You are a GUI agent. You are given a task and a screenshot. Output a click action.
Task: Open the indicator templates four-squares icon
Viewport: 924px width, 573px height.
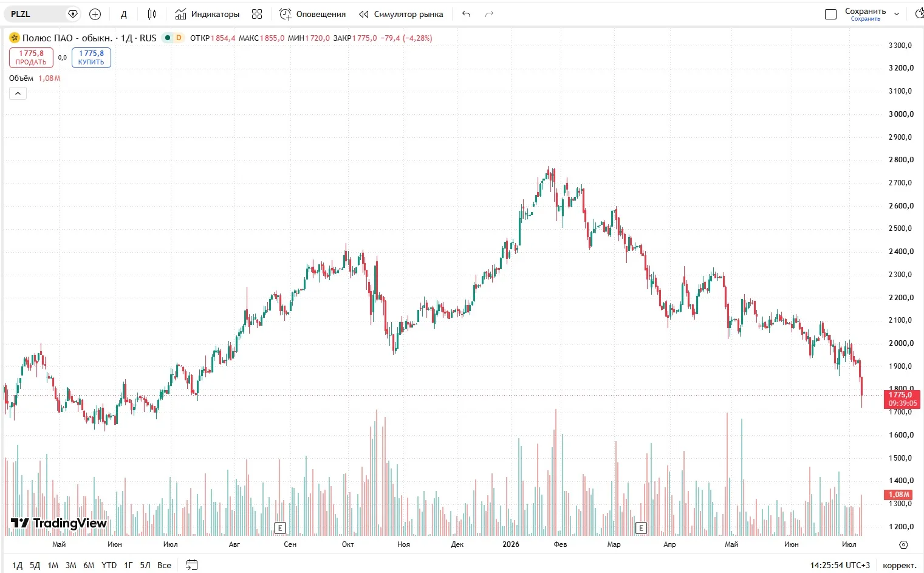(x=257, y=14)
